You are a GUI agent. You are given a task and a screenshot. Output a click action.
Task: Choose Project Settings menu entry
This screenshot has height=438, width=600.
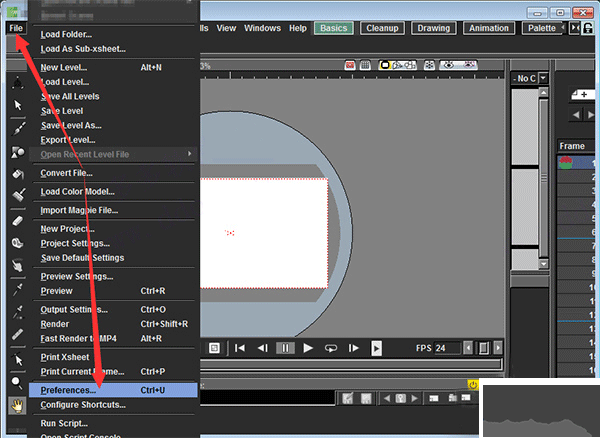[75, 243]
